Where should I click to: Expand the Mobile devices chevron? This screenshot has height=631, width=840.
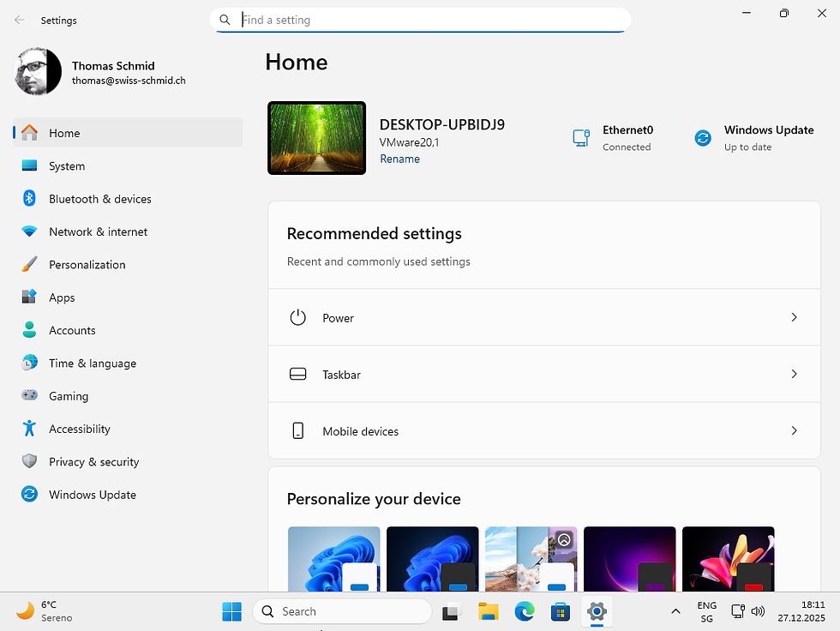pyautogui.click(x=795, y=430)
